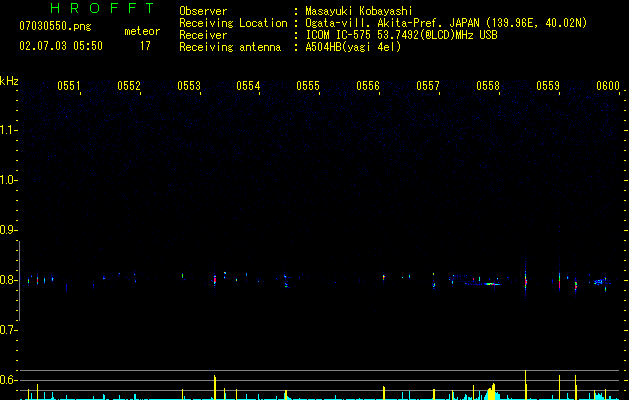Click the 0.7 kHz axis label
629x400 pixels.
point(8,330)
